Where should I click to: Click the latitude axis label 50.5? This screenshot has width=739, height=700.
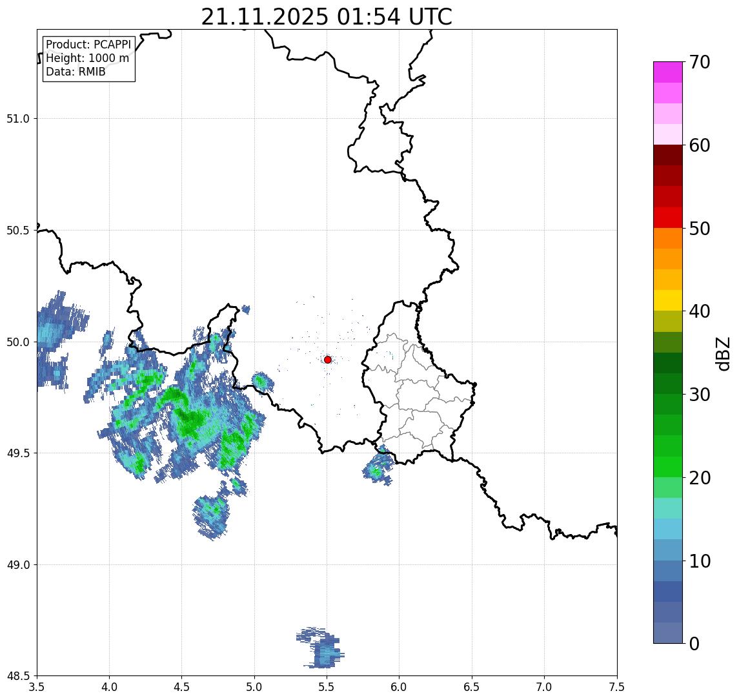coord(18,231)
